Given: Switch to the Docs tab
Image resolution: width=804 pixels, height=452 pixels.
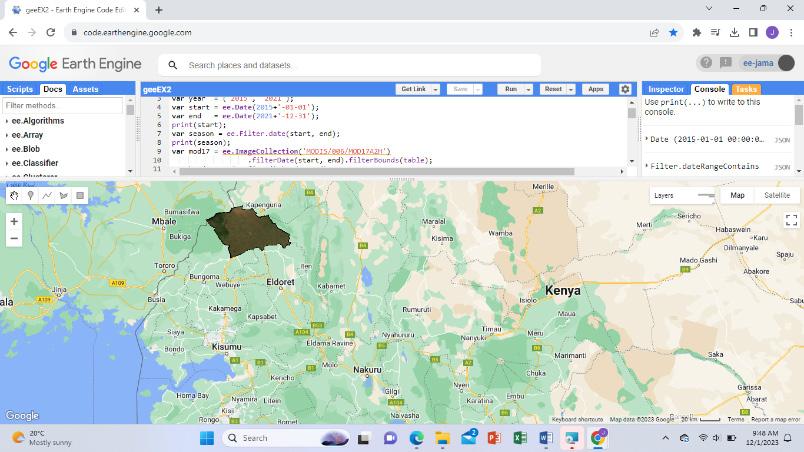Looking at the screenshot, I should point(53,89).
